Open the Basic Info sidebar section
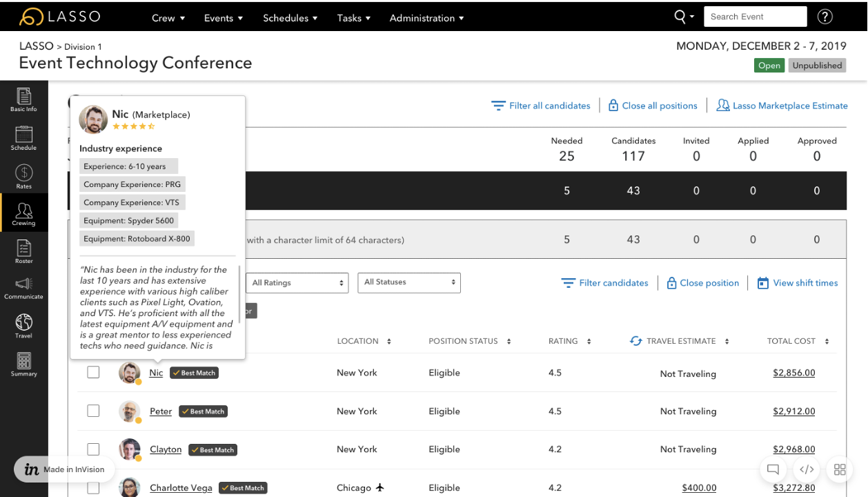The image size is (868, 497). pyautogui.click(x=23, y=99)
